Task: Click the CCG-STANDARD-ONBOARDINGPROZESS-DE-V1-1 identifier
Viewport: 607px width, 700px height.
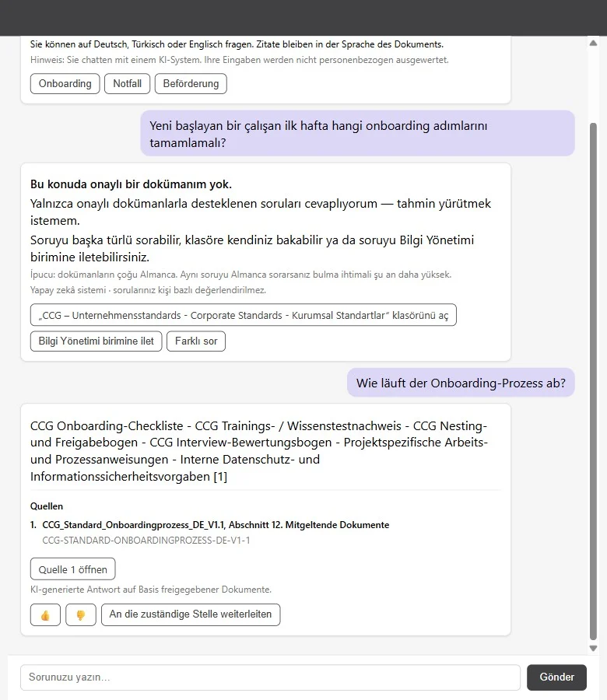Action: click(146, 541)
